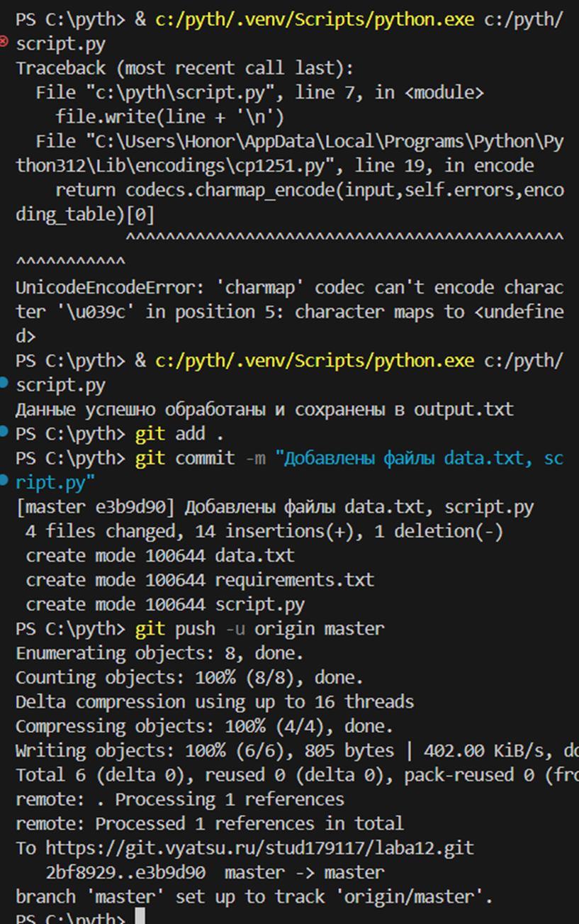Click requirements.txt in the create mode line
Viewport: 579px width, 924px height.
click(x=294, y=580)
